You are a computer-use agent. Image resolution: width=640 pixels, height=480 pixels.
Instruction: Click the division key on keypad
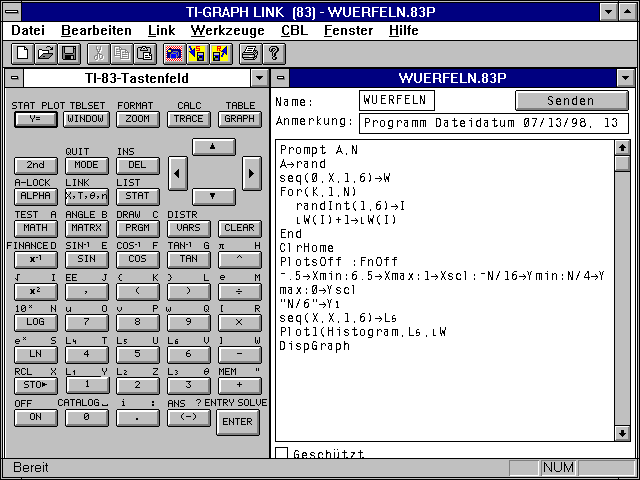pos(240,291)
